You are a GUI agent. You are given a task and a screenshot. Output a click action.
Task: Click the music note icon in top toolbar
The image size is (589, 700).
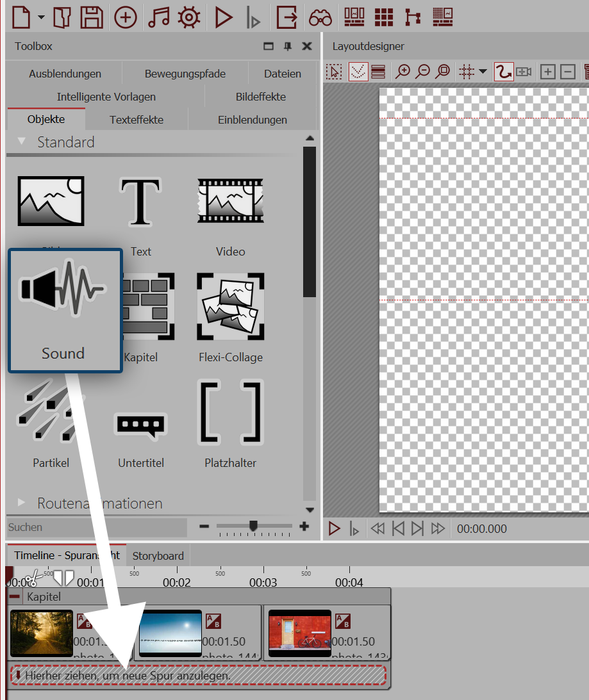(x=158, y=17)
